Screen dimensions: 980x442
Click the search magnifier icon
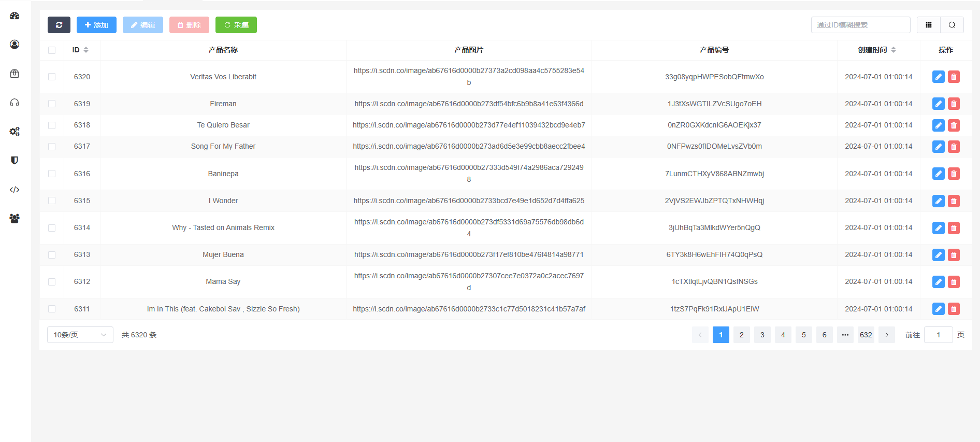(952, 25)
